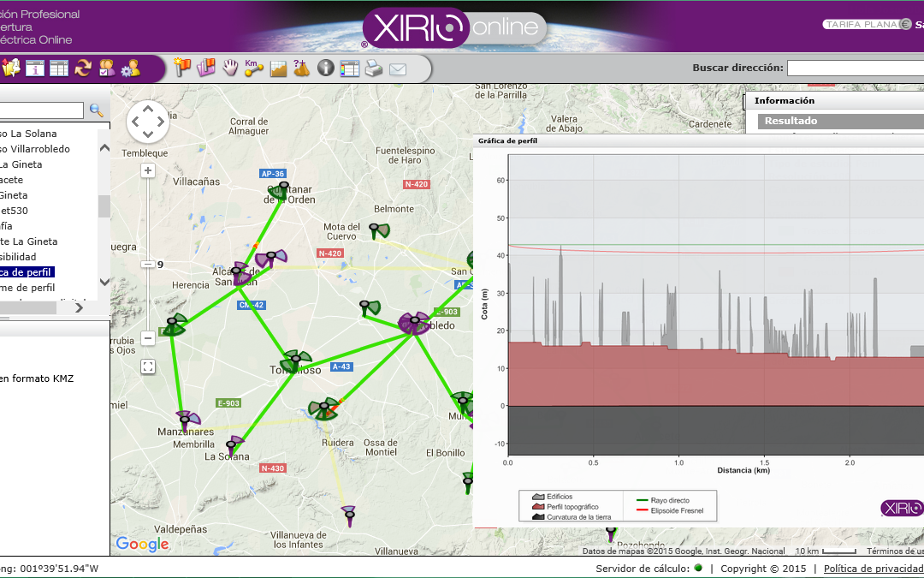924x578 pixels.
Task: Click the 'Perfil topográfico' legend entry
Action: click(566, 507)
